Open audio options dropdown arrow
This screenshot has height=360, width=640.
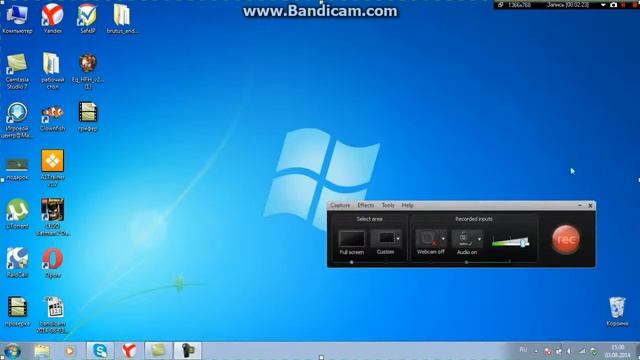click(x=480, y=239)
